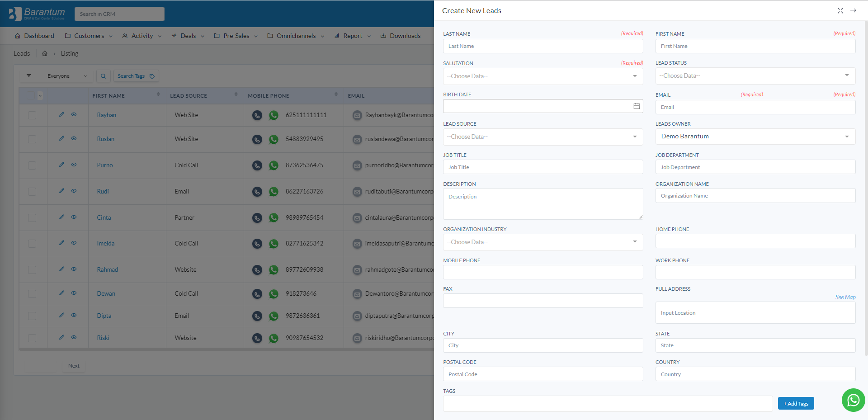Open the Downloads menu item
This screenshot has width=868, height=420.
click(x=401, y=36)
